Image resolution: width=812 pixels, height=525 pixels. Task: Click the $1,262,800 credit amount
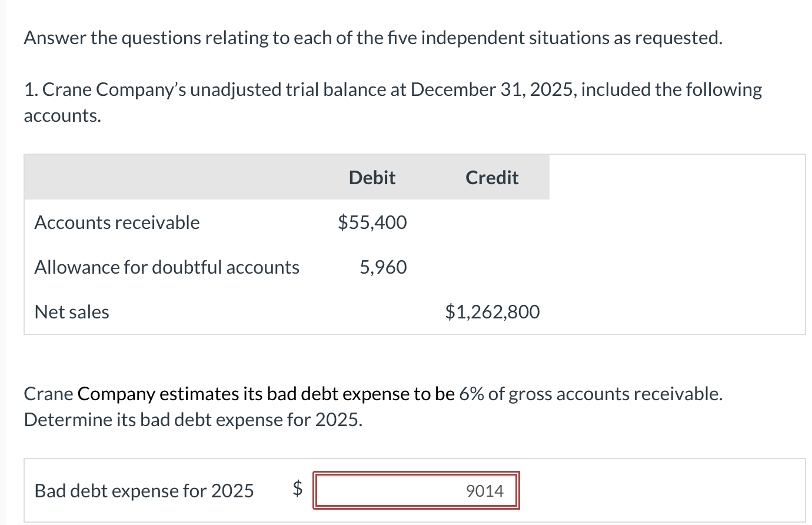(492, 312)
